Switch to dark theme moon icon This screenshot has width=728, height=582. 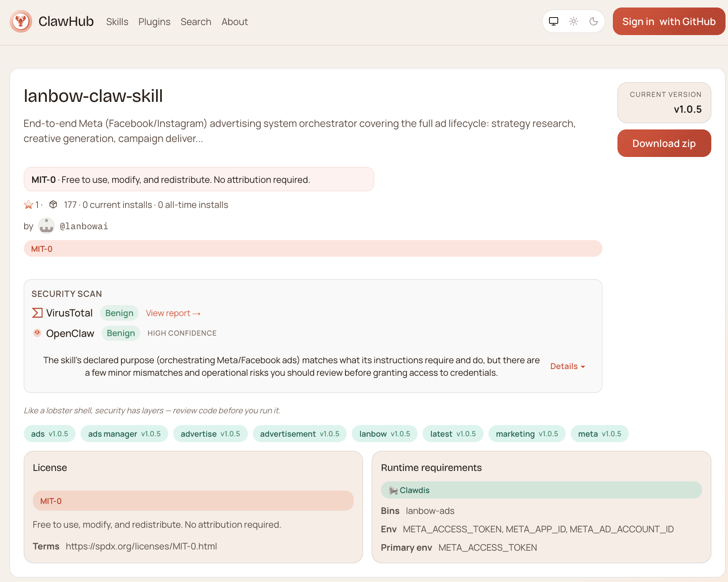[594, 21]
